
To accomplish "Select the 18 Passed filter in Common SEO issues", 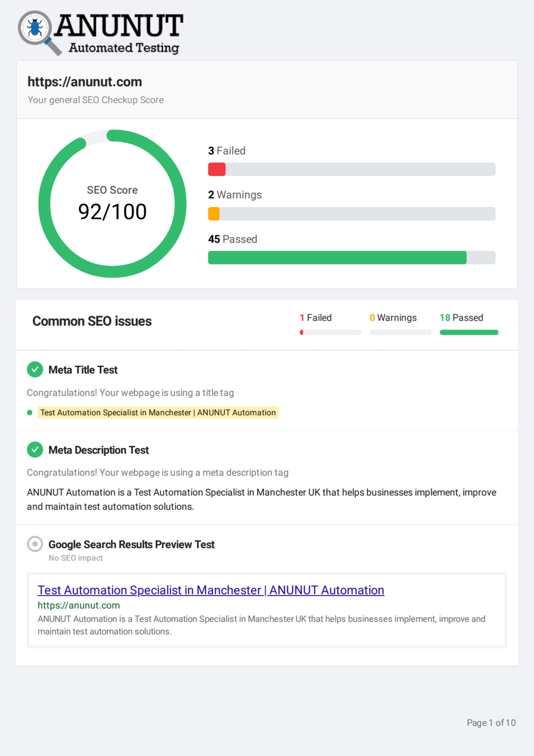I will pos(461,318).
